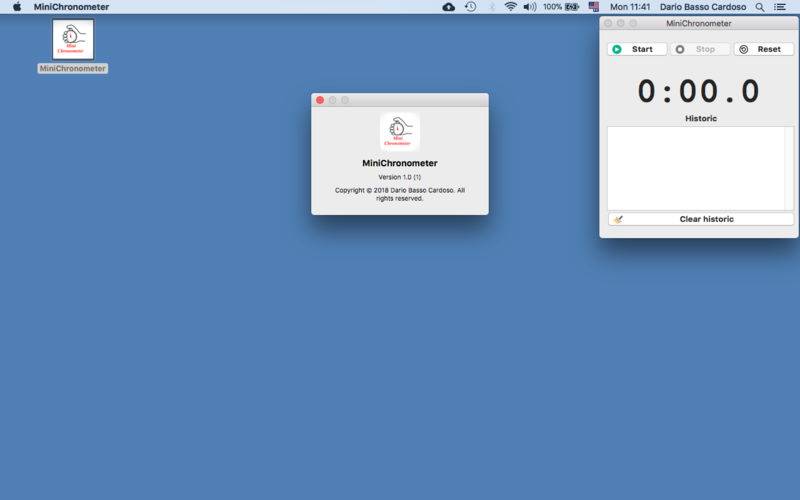The height and width of the screenshot is (500, 800).
Task: Click the Clear historic button
Action: point(701,219)
